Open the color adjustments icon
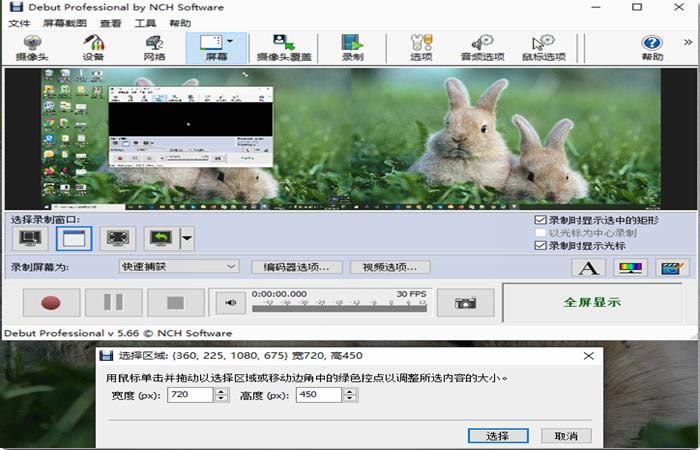 pyautogui.click(x=630, y=268)
